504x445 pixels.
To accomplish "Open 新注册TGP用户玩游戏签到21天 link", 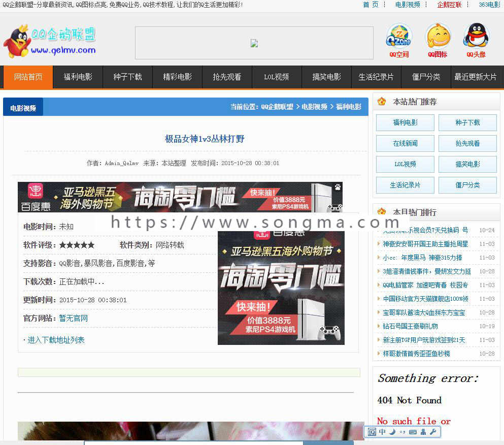I will [x=424, y=340].
